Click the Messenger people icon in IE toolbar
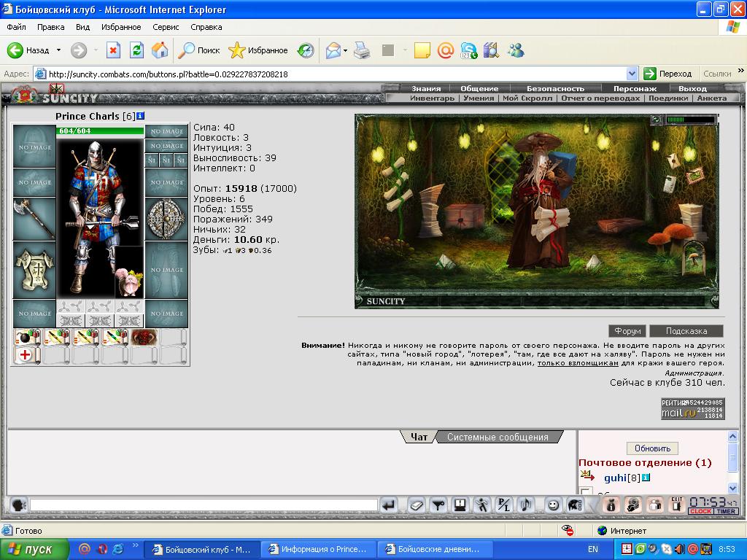Screen dimensions: 747x560 [x=516, y=50]
